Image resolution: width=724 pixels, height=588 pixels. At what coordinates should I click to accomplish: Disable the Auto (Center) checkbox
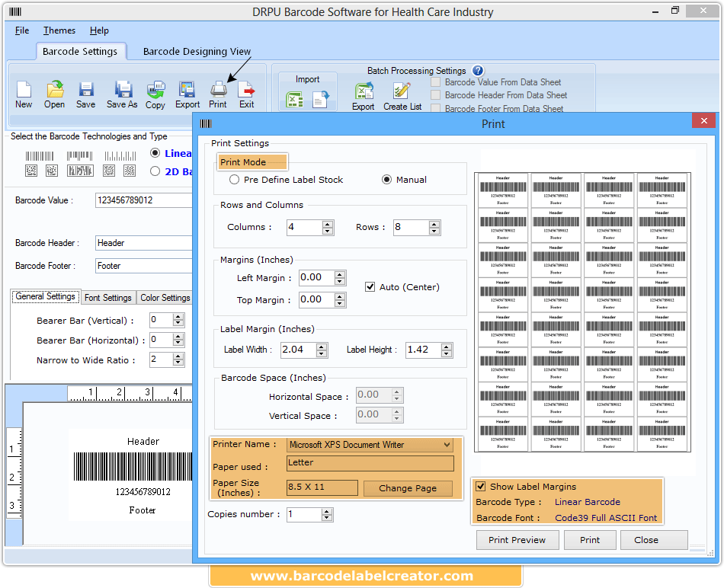pos(370,287)
